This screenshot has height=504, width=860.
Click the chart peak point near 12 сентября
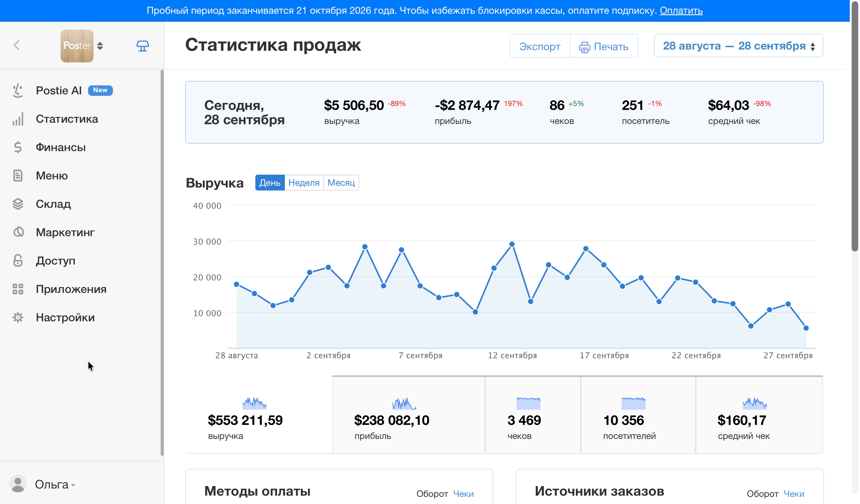tap(512, 244)
